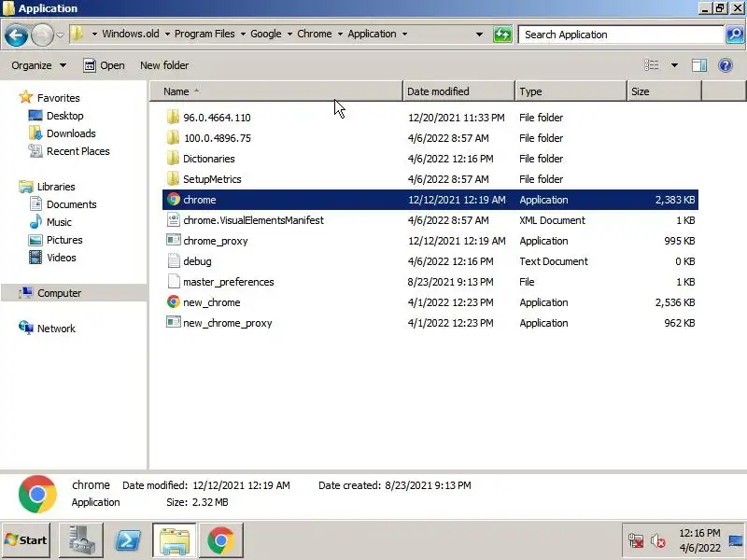This screenshot has width=747, height=560.
Task: Click the search magnifier icon
Action: [x=735, y=35]
